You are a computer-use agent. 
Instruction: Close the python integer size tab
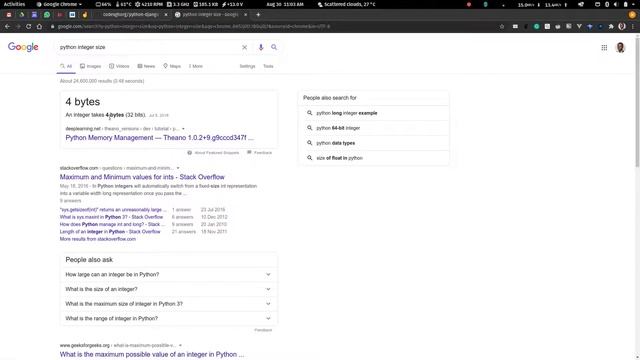coord(245,15)
